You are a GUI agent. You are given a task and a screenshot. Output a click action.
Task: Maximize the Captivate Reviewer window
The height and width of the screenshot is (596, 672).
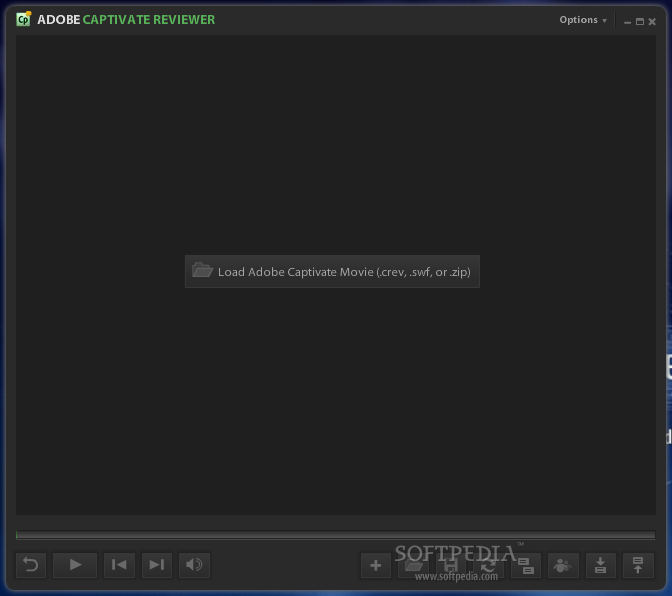pyautogui.click(x=640, y=21)
